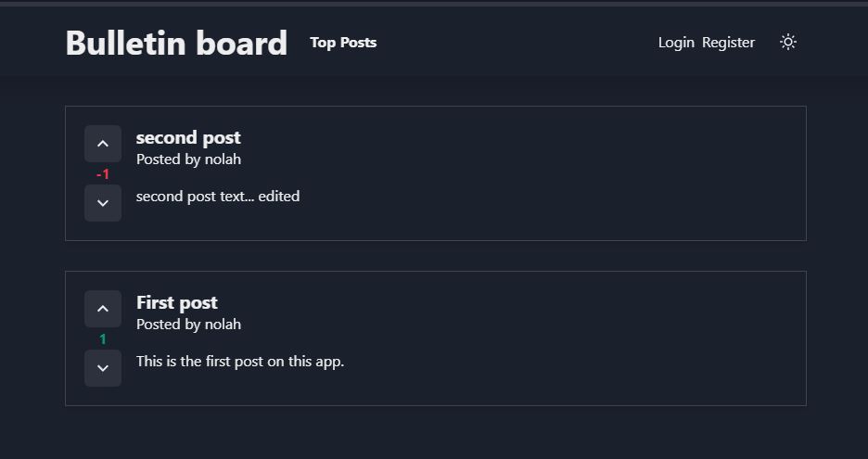Viewport: 868px width, 459px height.
Task: Open the 'First post' title
Action: (x=176, y=302)
